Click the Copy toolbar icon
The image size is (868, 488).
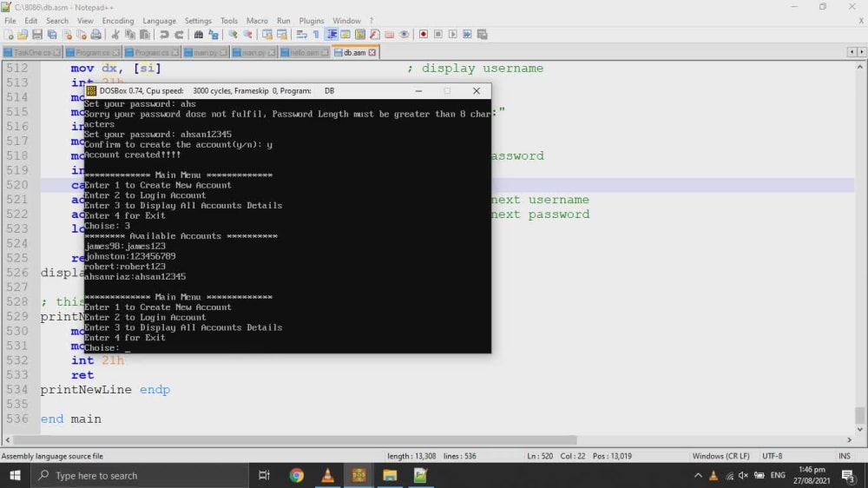pyautogui.click(x=130, y=35)
